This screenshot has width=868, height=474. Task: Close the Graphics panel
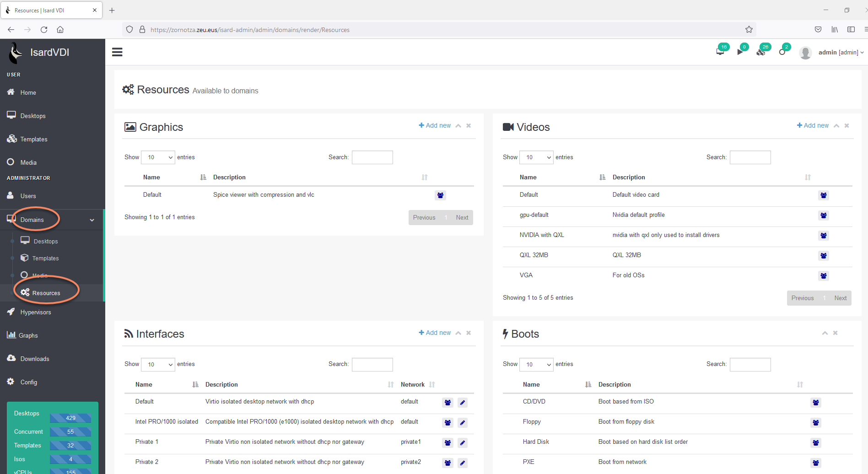469,126
